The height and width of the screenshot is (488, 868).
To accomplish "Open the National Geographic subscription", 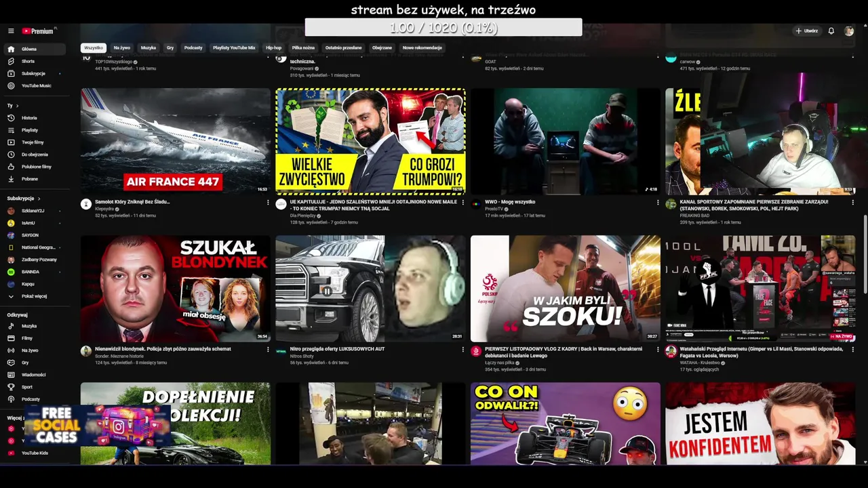I will (34, 247).
